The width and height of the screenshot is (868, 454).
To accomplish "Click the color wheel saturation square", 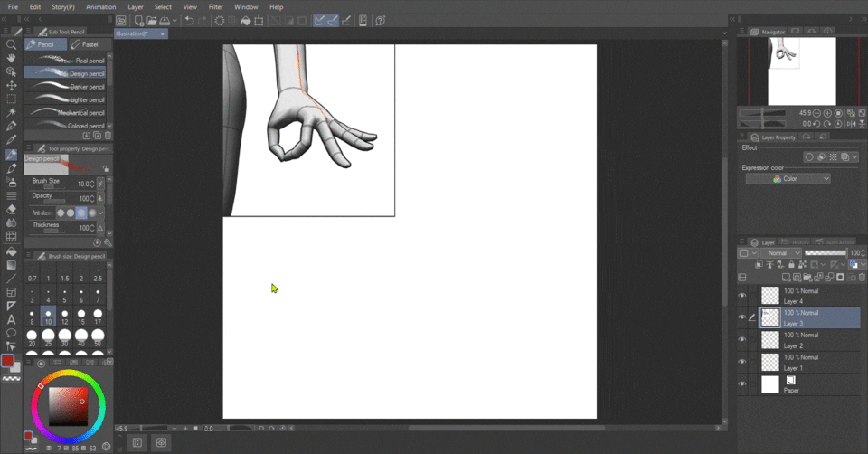I will [x=68, y=406].
